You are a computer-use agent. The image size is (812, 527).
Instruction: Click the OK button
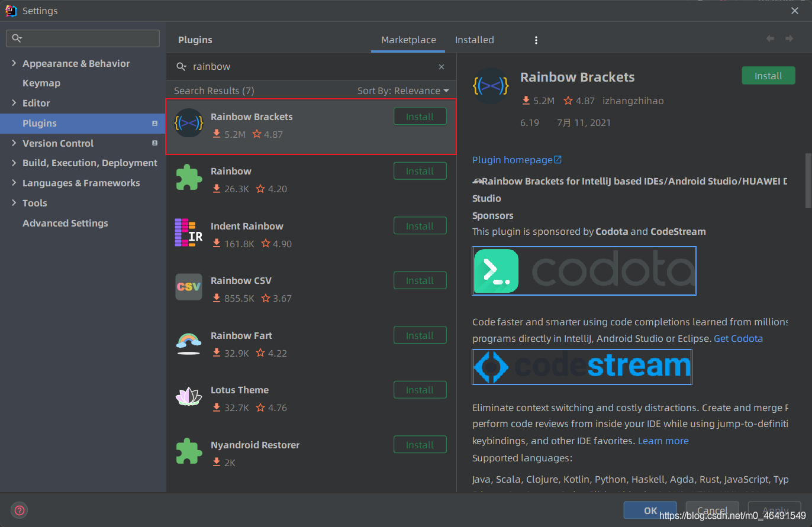650,510
